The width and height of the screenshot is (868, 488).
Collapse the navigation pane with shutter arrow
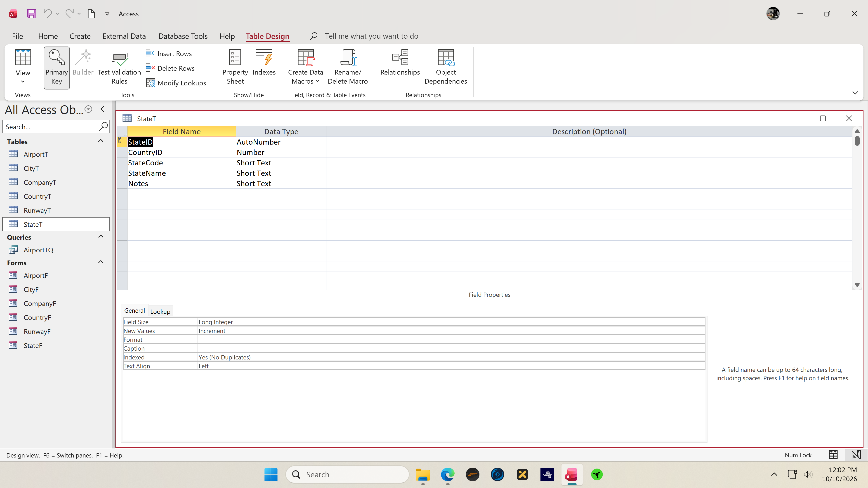[102, 109]
